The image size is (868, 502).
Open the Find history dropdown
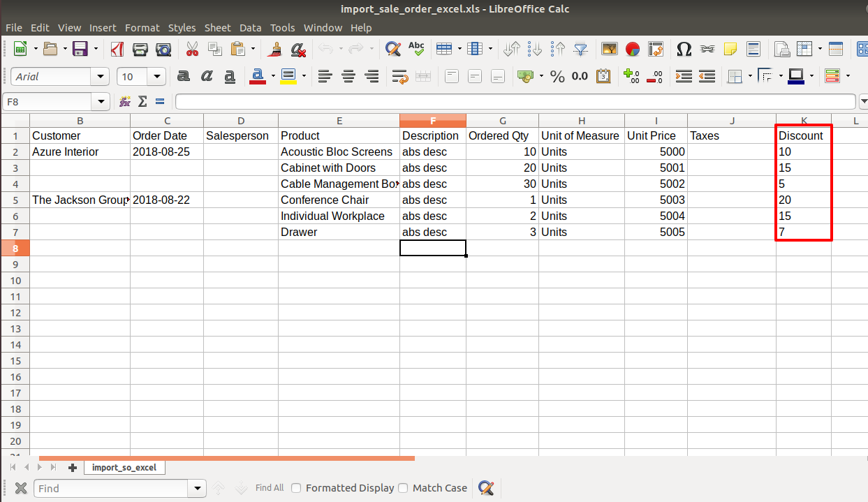tap(198, 488)
